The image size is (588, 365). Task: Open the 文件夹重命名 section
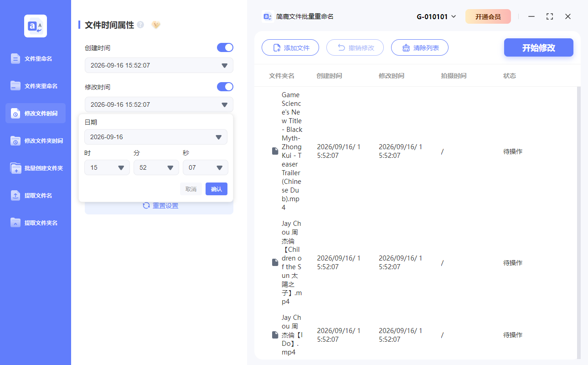pos(36,86)
